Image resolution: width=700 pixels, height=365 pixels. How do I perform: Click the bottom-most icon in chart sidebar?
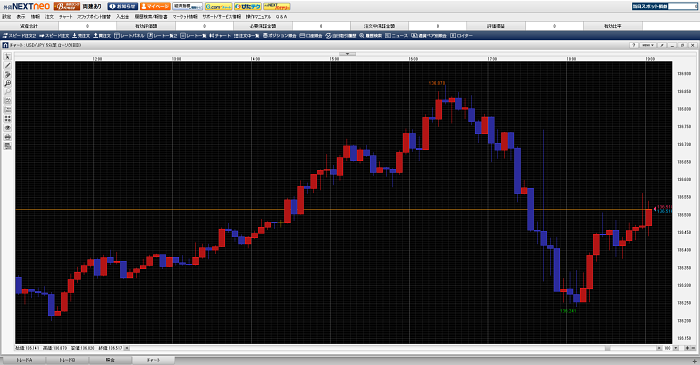tap(8, 146)
